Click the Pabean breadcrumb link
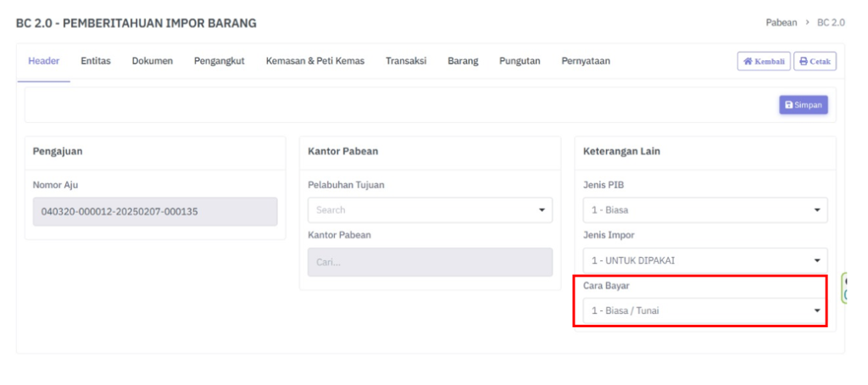The width and height of the screenshot is (868, 385). coord(781,22)
